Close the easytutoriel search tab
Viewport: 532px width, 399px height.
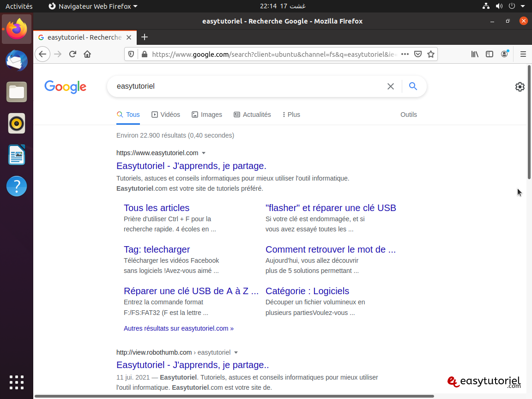tap(129, 37)
